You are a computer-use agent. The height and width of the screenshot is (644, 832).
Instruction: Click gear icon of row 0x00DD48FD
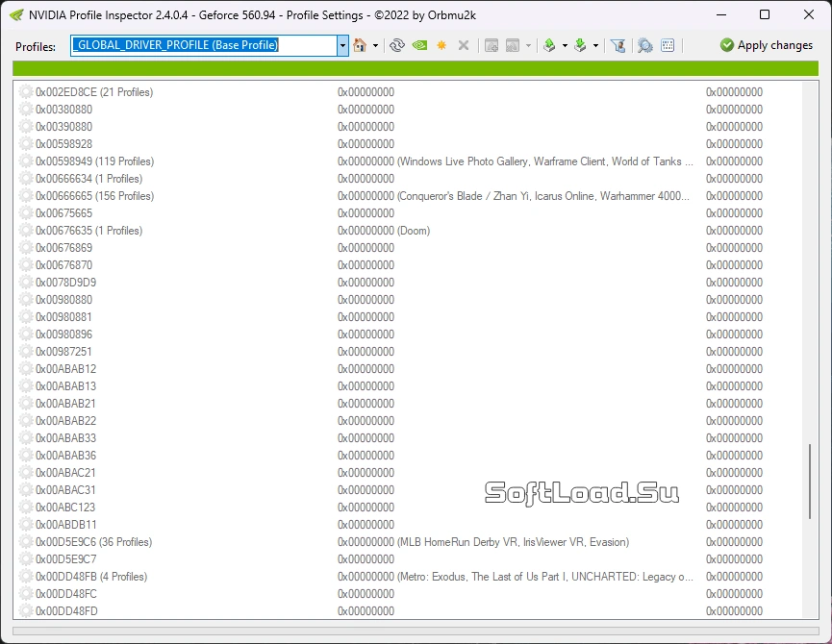pos(26,610)
